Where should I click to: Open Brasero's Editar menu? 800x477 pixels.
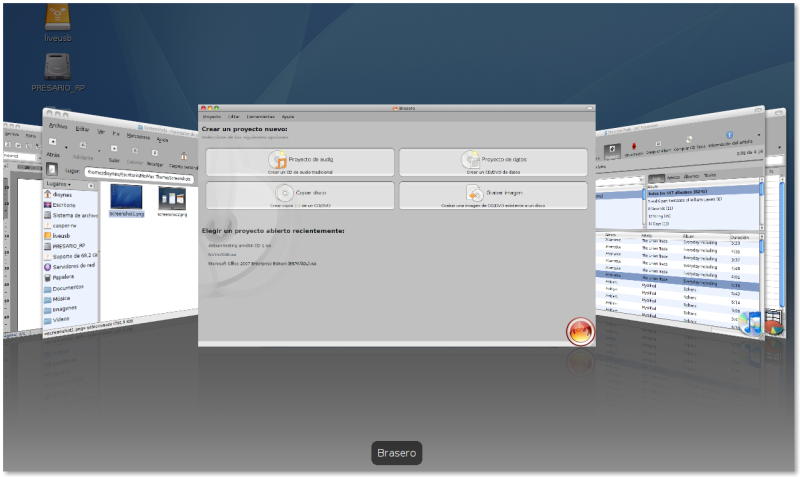pyautogui.click(x=234, y=117)
